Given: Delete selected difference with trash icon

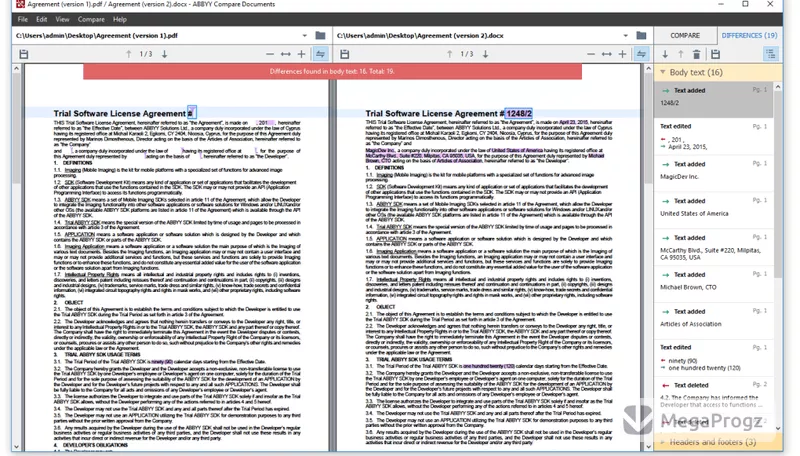Looking at the screenshot, I should pyautogui.click(x=696, y=54).
